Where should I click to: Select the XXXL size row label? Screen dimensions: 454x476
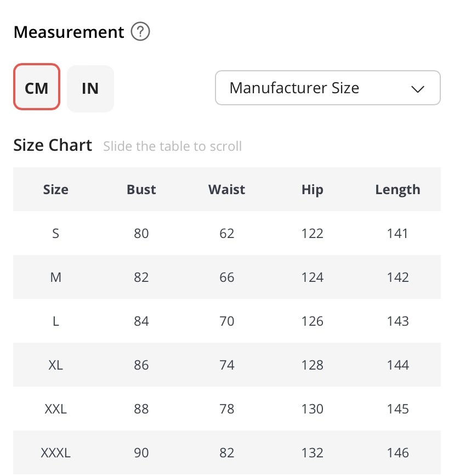(55, 453)
